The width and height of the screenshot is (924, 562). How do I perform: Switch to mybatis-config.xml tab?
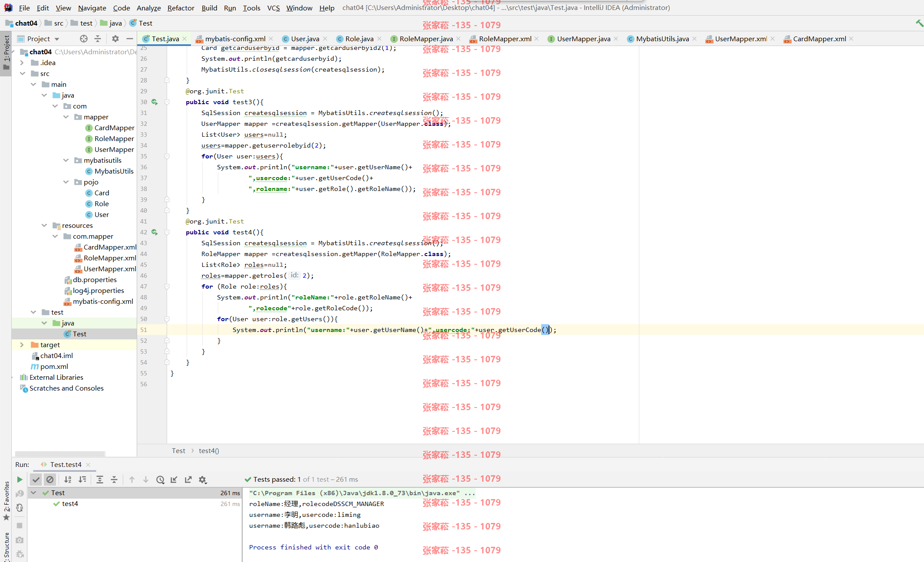coord(235,39)
